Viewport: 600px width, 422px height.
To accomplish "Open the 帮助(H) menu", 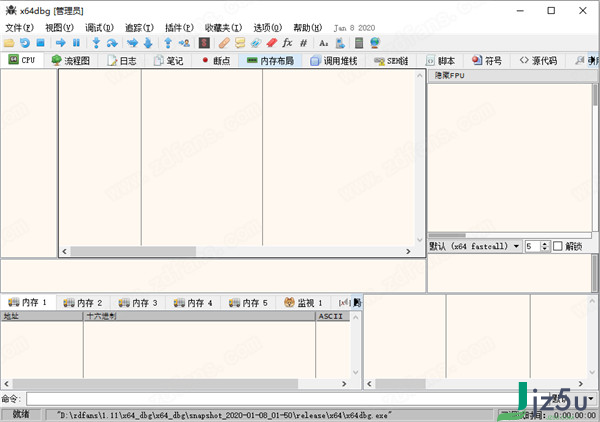I will 307,28.
